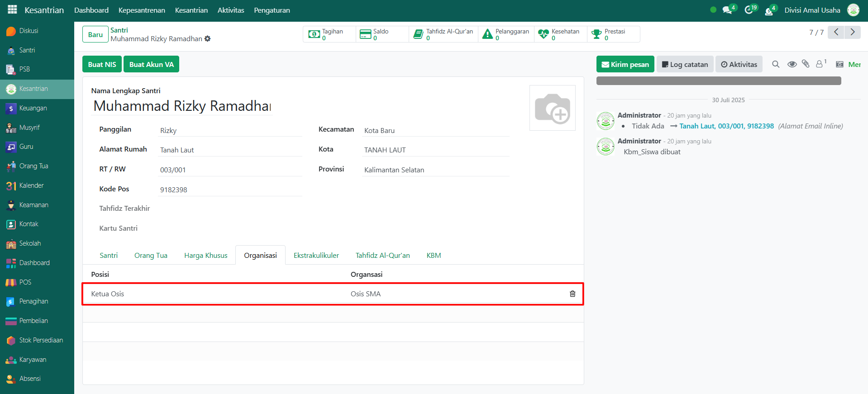Open gear actions menu beside santri name
Image resolution: width=868 pixels, height=394 pixels.
click(x=208, y=39)
